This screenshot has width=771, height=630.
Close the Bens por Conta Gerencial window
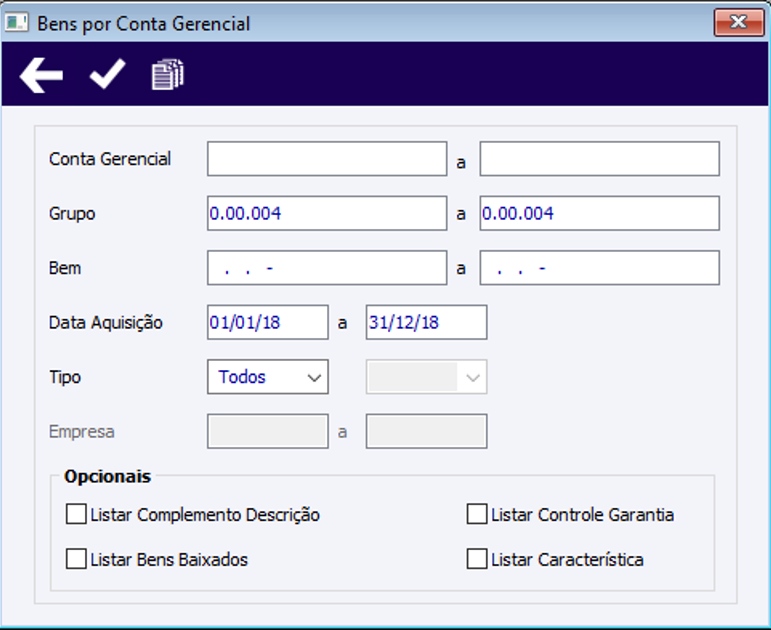(x=739, y=22)
